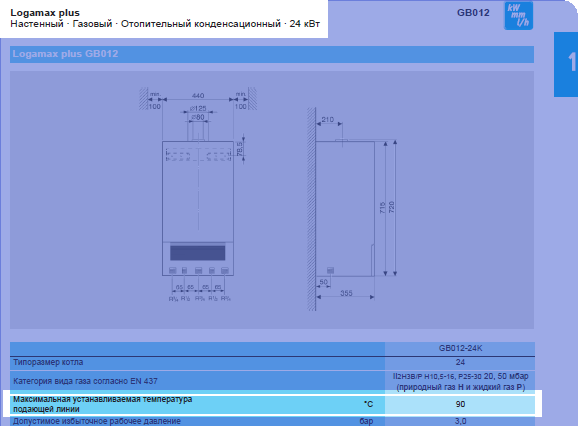578x426 pixels.
Task: Click the boiler control panel display in drawing
Action: pyautogui.click(x=198, y=253)
